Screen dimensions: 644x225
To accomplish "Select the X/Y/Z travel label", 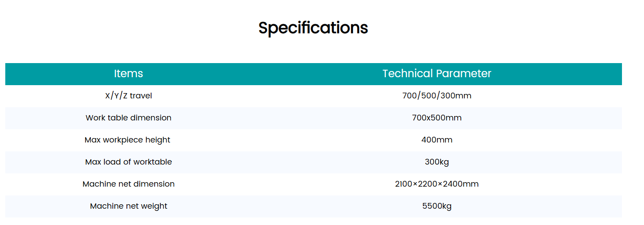I will click(128, 96).
